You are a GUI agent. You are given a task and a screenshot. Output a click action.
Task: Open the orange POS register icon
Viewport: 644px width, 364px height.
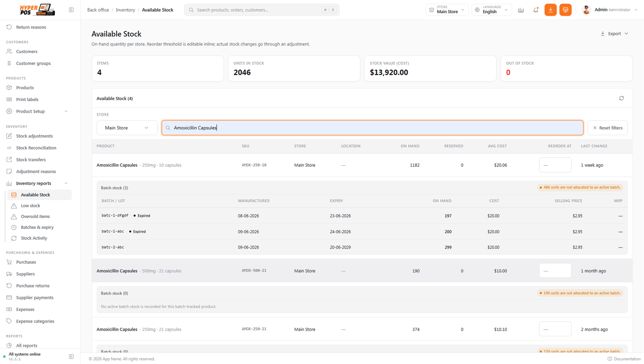point(566,10)
